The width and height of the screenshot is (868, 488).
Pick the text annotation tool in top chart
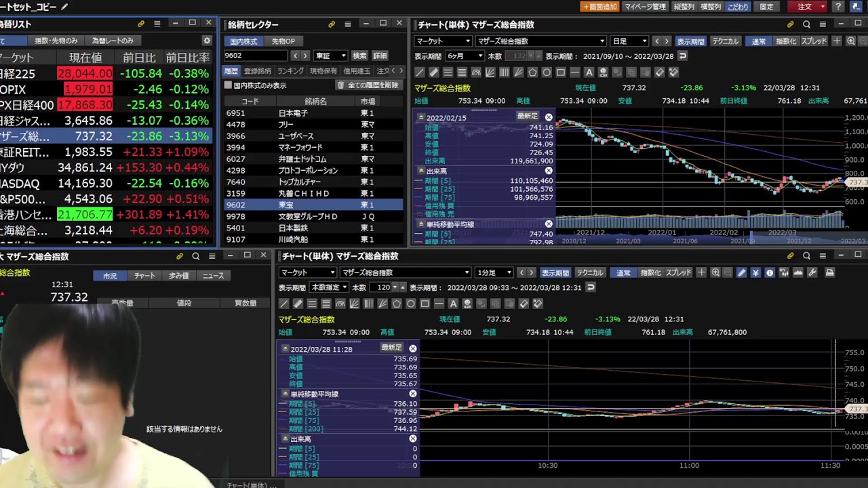(589, 73)
